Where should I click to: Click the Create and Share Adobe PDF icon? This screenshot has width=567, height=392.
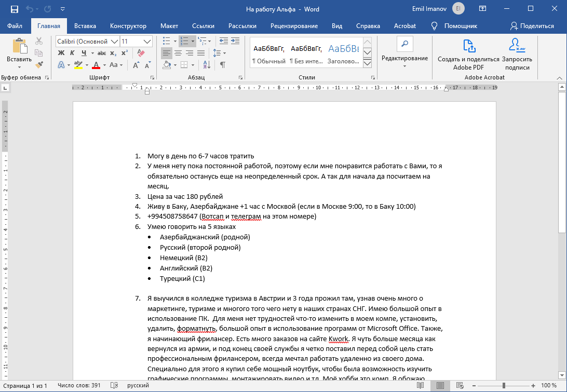point(468,53)
